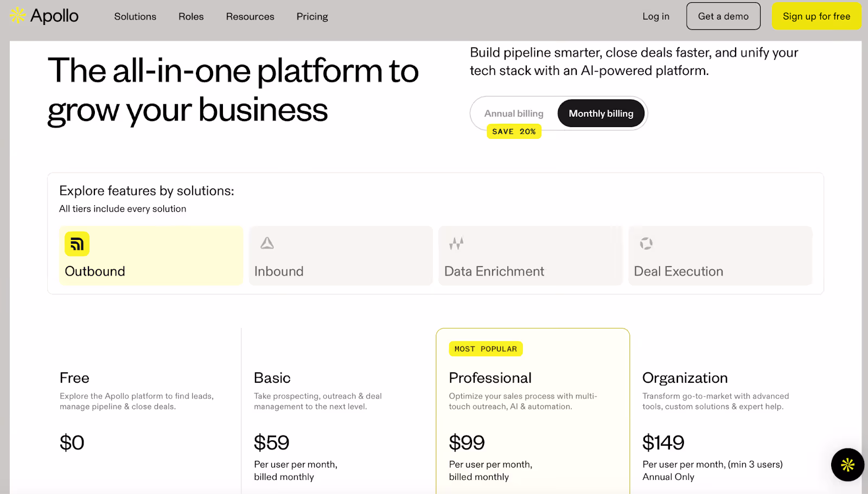868x494 pixels.
Task: Click the Apollo asterisk logo
Action: tap(17, 16)
